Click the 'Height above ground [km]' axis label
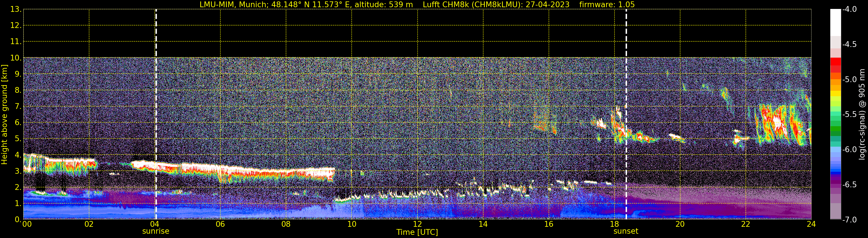This screenshot has height=238, width=868. [x=4, y=115]
